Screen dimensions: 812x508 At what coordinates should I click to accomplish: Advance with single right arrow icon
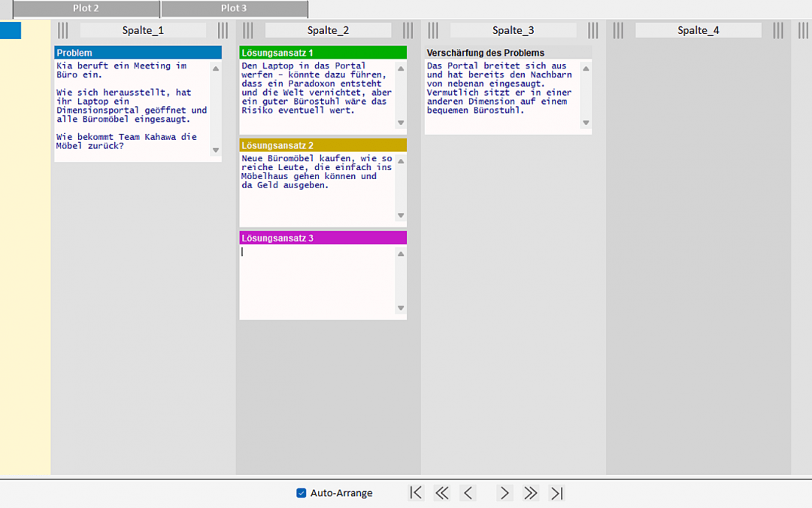(504, 493)
